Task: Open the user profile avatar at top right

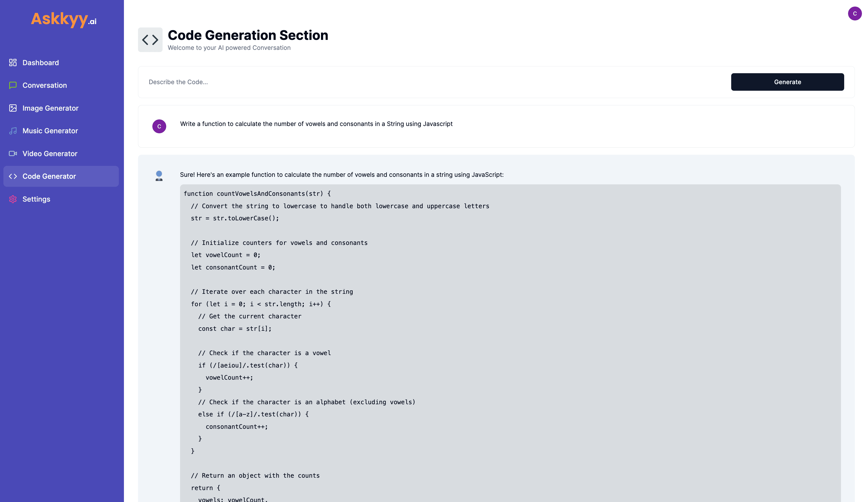Action: click(855, 13)
